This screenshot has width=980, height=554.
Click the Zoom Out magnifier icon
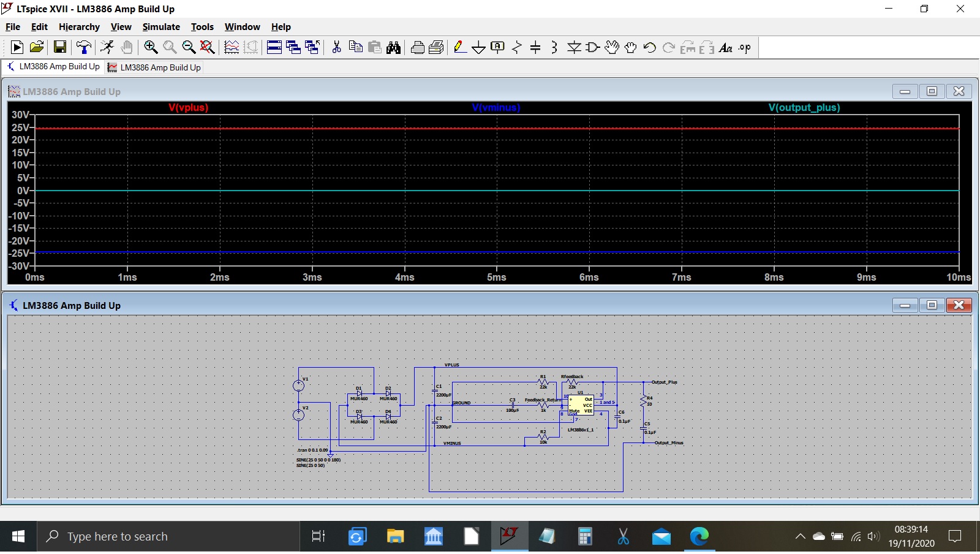click(x=189, y=47)
